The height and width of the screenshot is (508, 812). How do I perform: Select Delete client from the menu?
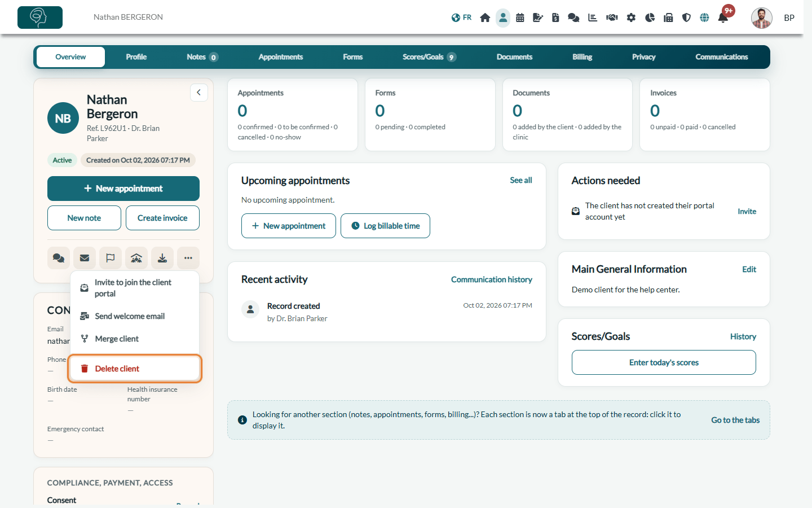[135, 369]
